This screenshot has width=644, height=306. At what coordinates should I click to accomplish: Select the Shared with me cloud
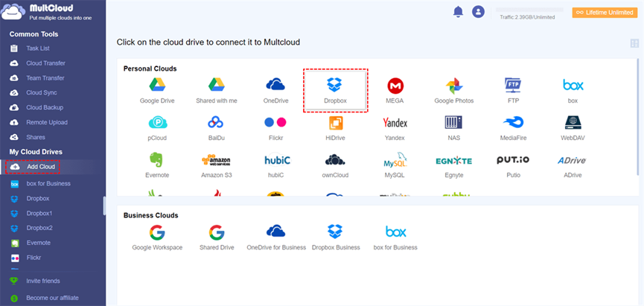(x=217, y=90)
